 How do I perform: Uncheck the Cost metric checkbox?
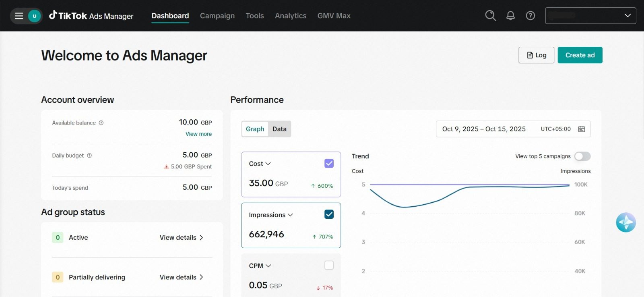[x=329, y=163]
